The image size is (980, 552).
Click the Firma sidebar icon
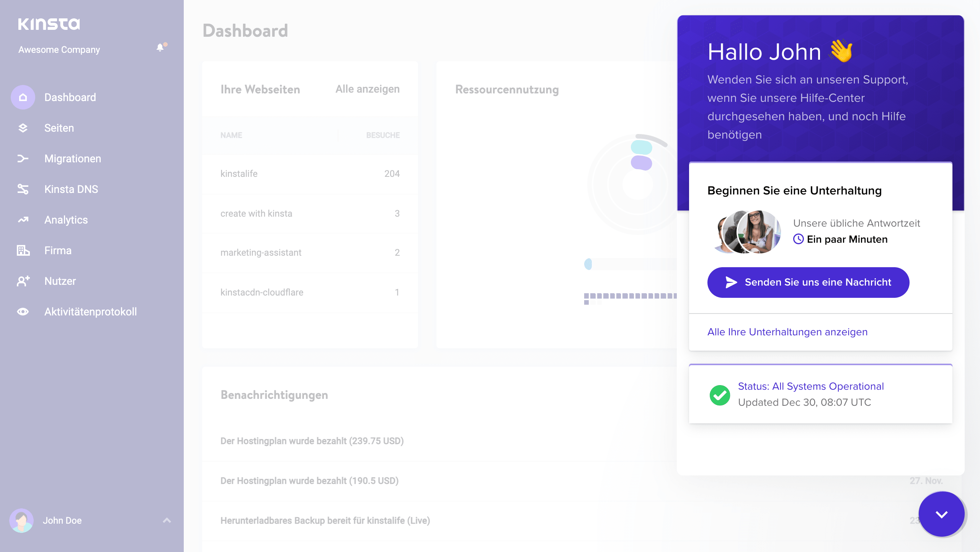pyautogui.click(x=23, y=250)
